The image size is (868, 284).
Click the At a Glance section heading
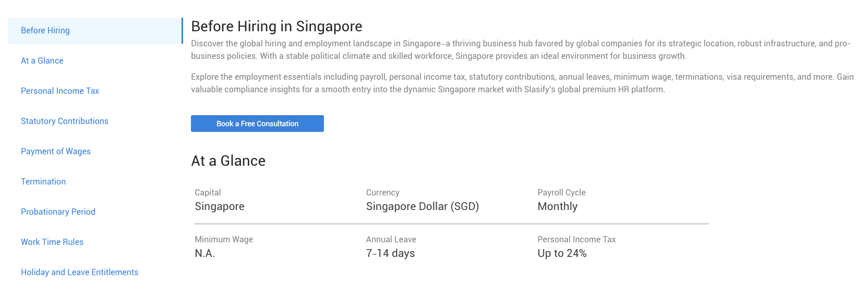point(228,161)
